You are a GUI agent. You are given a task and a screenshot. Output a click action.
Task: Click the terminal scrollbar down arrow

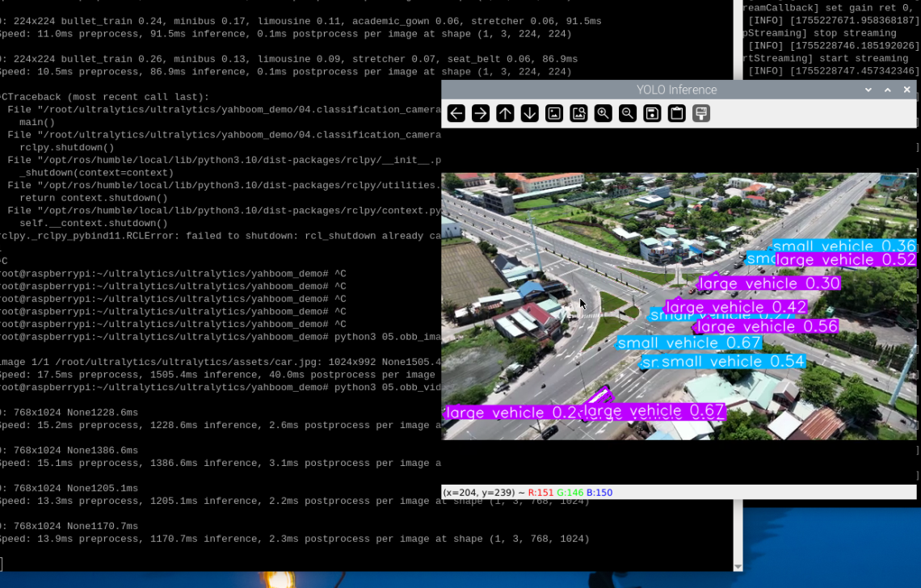point(738,567)
